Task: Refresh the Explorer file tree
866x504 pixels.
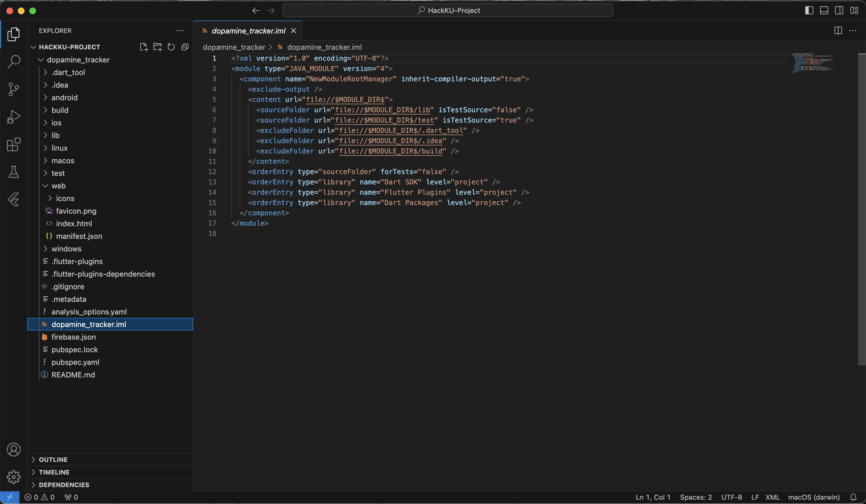Action: point(171,47)
